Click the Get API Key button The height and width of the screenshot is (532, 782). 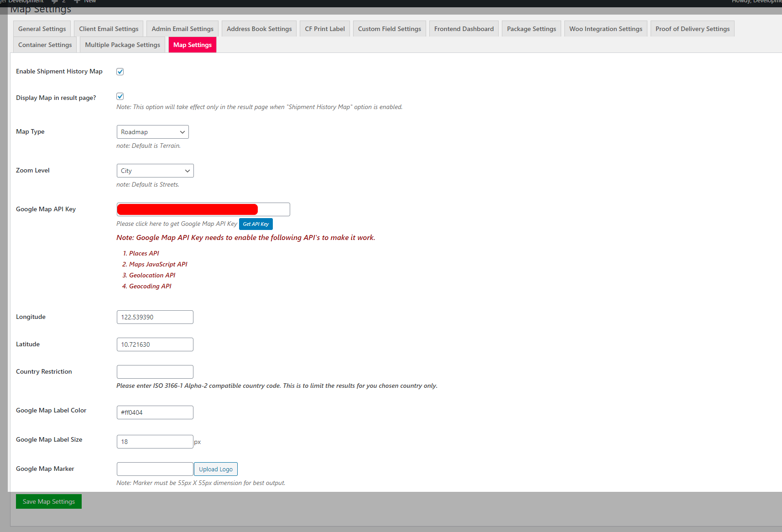(255, 224)
